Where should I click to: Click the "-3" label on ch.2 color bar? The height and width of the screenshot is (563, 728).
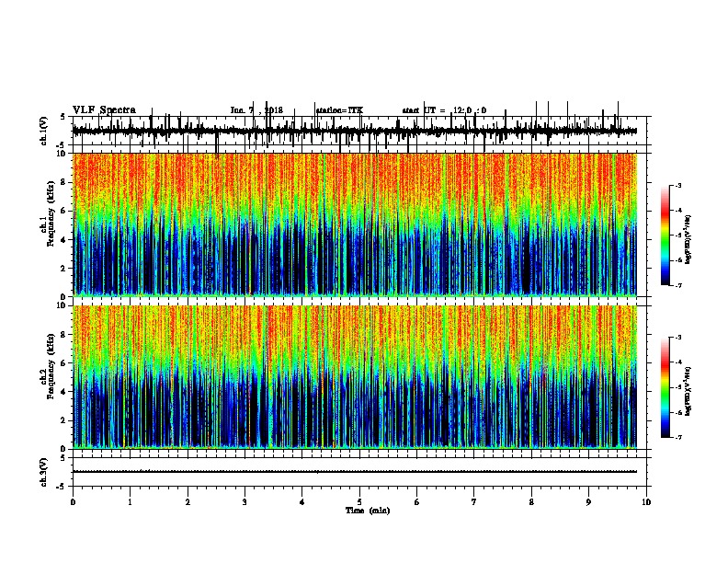coord(678,338)
